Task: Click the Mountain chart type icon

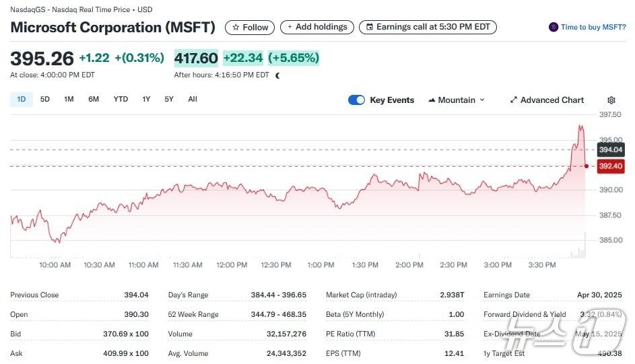Action: 431,100
